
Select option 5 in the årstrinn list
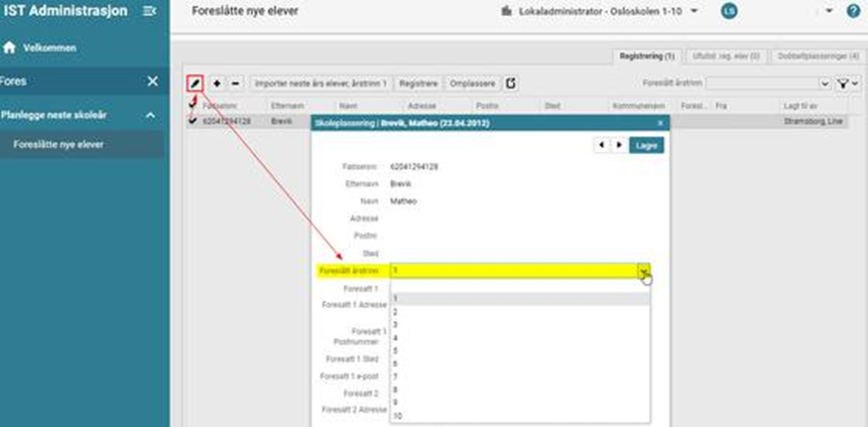pyautogui.click(x=395, y=350)
